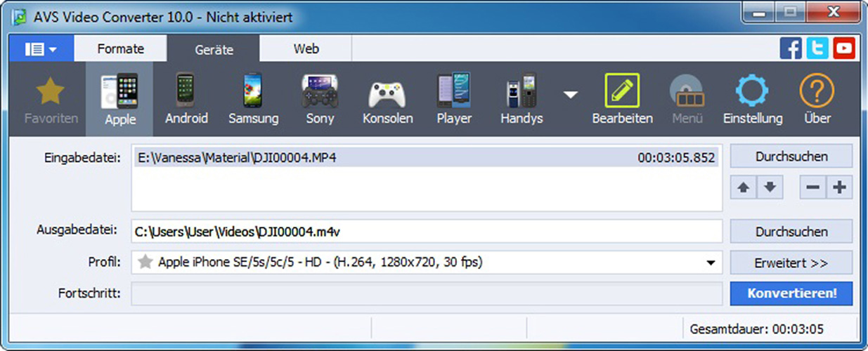
Task: Move selected input file up
Action: 744,188
